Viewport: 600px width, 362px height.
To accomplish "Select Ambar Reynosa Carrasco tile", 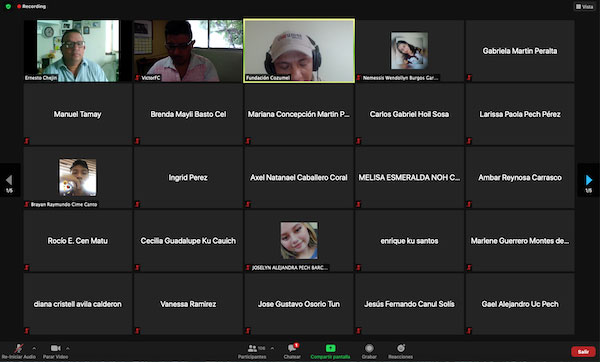I will point(520,177).
